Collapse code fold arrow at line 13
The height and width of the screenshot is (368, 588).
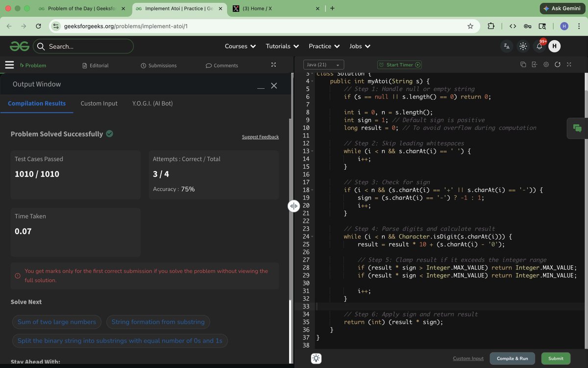[313, 151]
